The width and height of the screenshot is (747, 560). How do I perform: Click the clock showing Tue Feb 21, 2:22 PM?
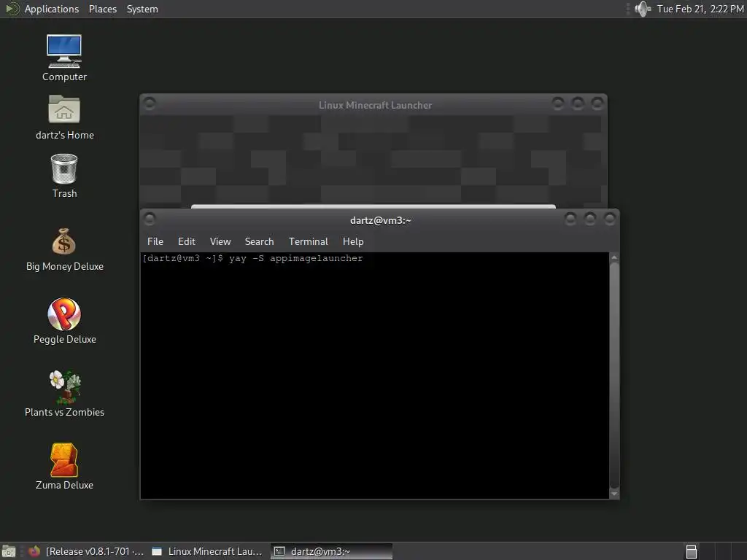click(x=700, y=9)
